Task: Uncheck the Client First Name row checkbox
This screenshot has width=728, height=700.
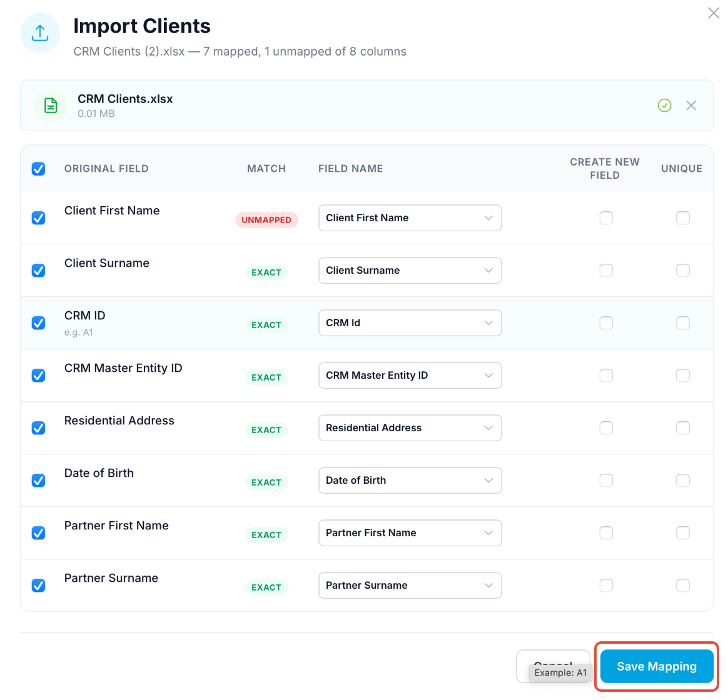Action: (x=39, y=218)
